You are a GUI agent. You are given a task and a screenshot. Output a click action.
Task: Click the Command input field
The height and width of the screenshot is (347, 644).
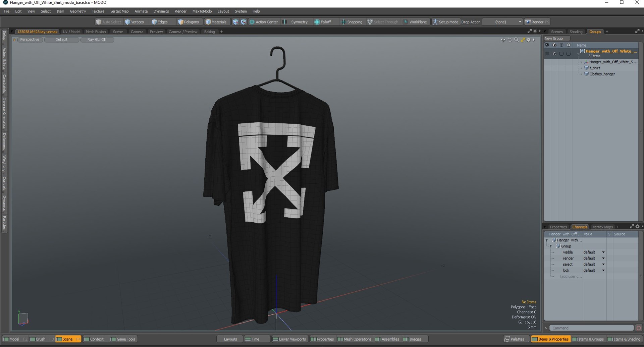(x=591, y=328)
